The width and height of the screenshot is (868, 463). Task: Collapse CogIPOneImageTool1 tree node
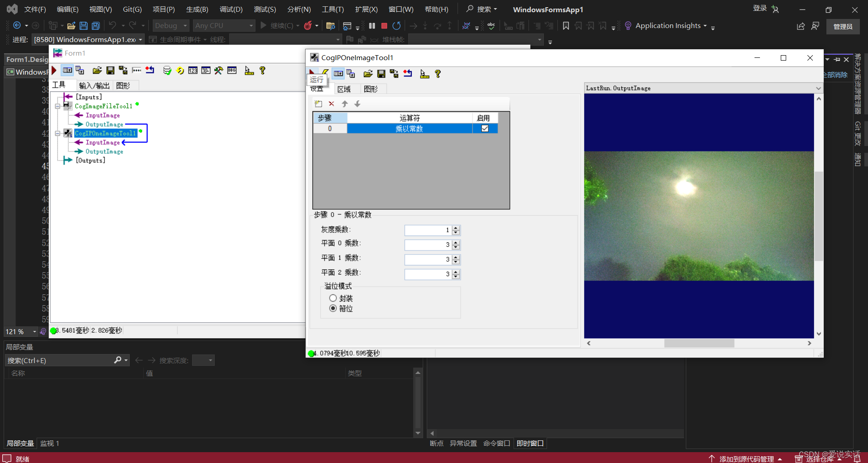pos(57,133)
